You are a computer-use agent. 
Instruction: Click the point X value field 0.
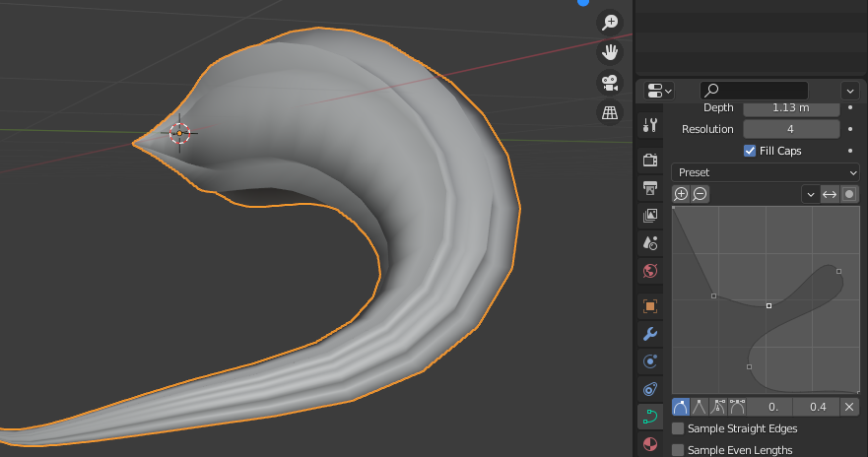(770, 407)
